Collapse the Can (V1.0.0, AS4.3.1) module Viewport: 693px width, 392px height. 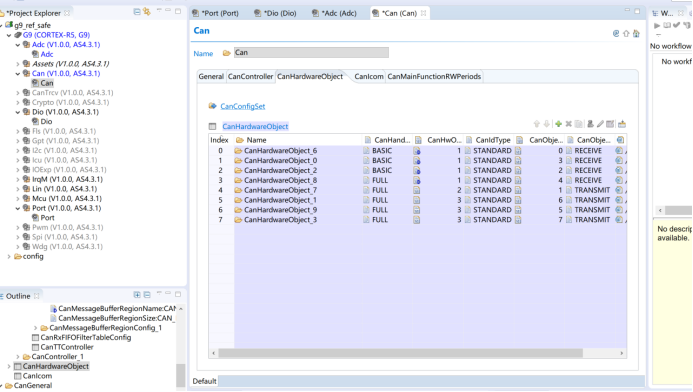(18, 74)
